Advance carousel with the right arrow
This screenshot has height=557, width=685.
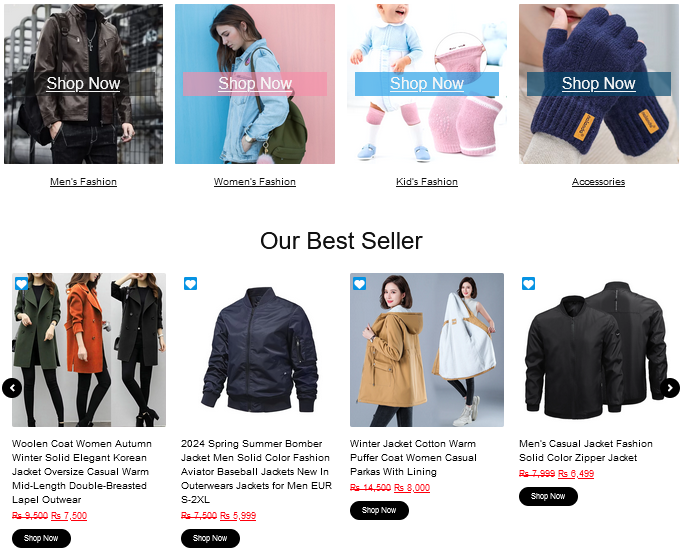click(x=670, y=388)
